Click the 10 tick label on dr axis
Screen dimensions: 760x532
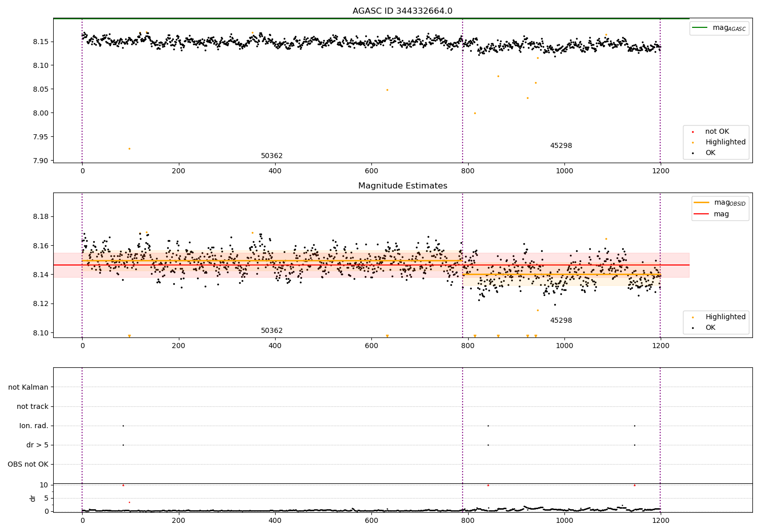[44, 485]
